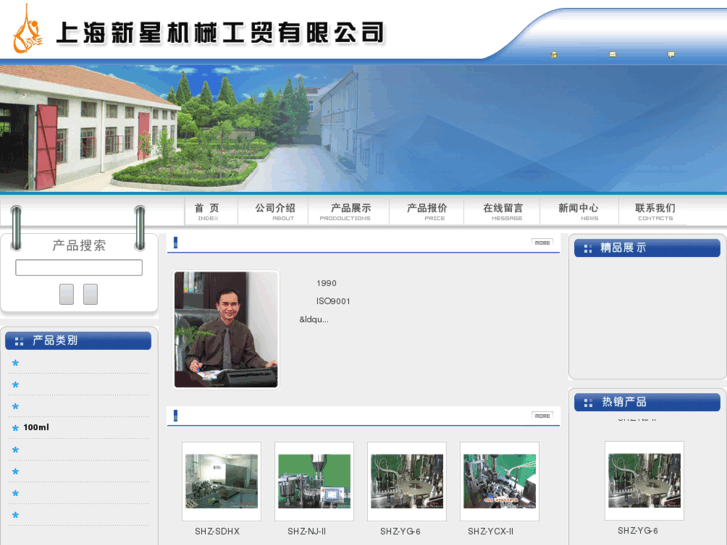Go to 公司介绍 ABOUT page

275,212
